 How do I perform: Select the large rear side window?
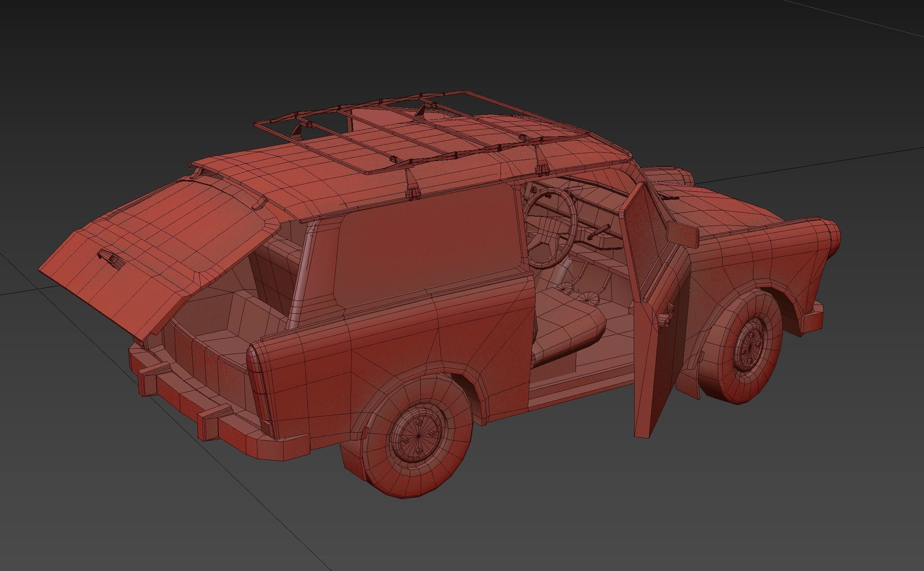[x=428, y=245]
